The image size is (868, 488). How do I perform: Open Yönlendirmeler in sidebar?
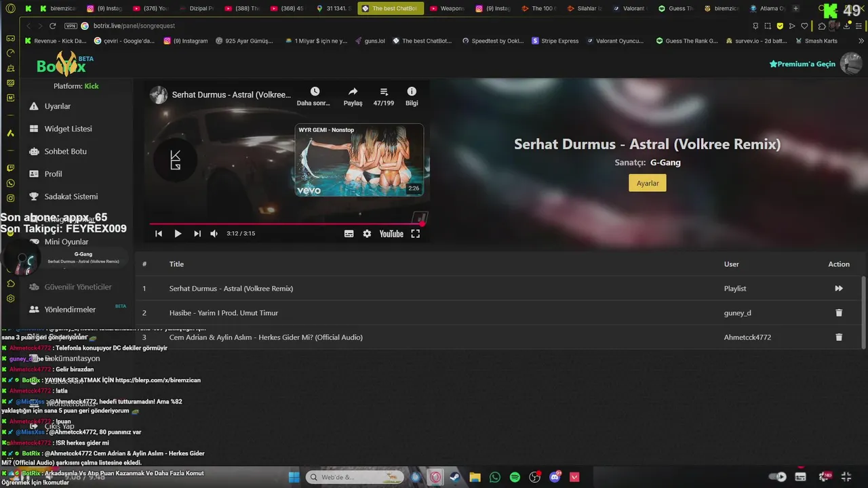(x=70, y=309)
